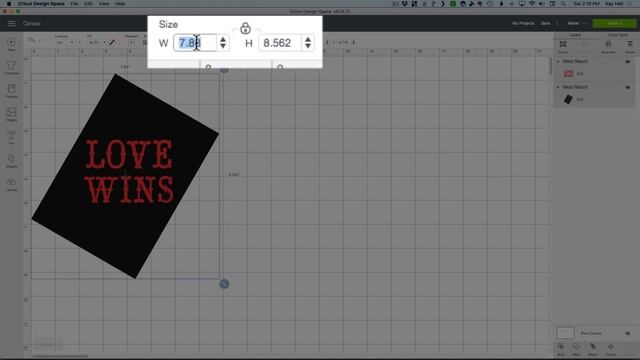Viewport: 640px width, 360px height.
Task: Group the selected layers
Action: (563, 46)
